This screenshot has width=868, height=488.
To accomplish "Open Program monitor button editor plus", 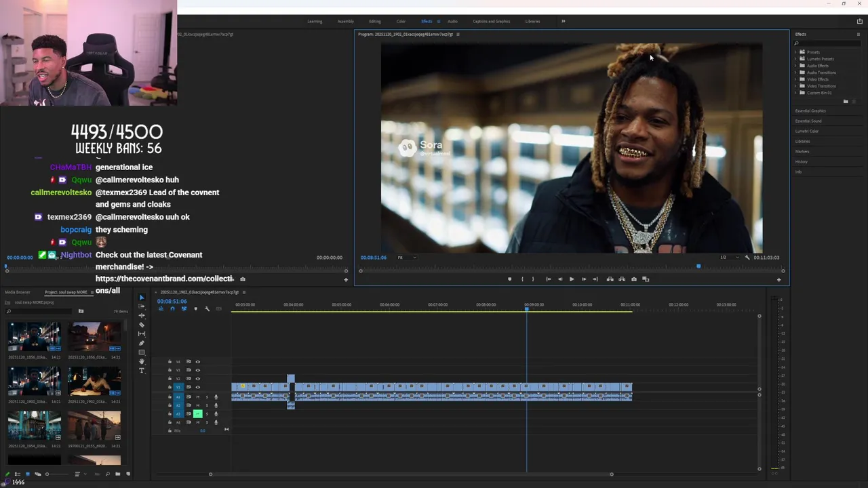I will (778, 279).
